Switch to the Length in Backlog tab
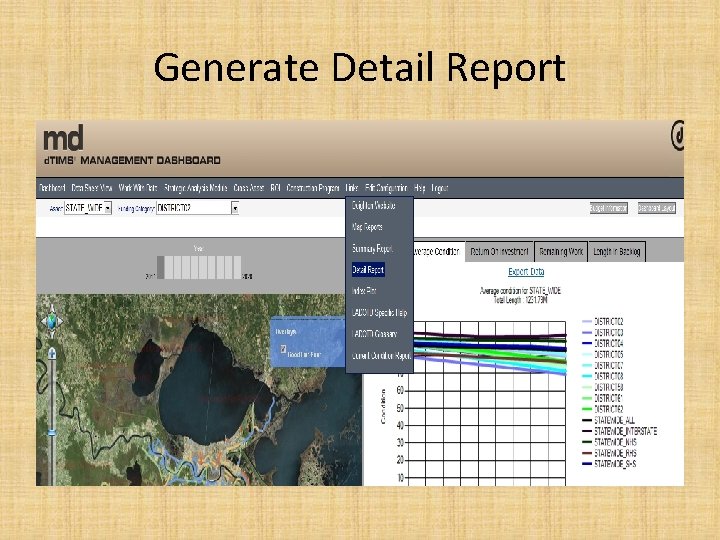Screen dimensions: 720x540 point(617,252)
